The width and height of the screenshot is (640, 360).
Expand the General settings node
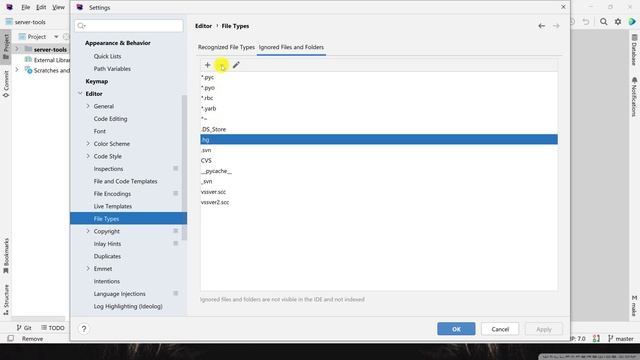click(88, 106)
